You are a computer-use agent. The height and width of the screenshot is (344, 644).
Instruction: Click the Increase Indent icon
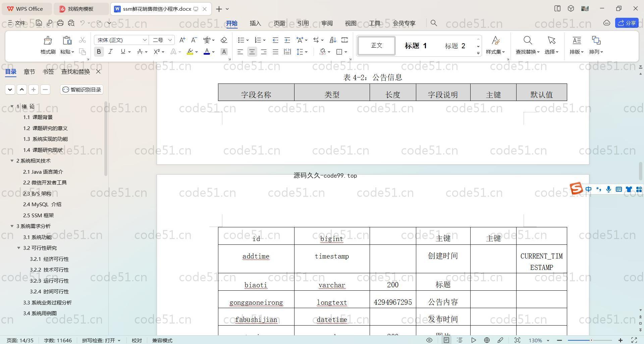point(287,40)
